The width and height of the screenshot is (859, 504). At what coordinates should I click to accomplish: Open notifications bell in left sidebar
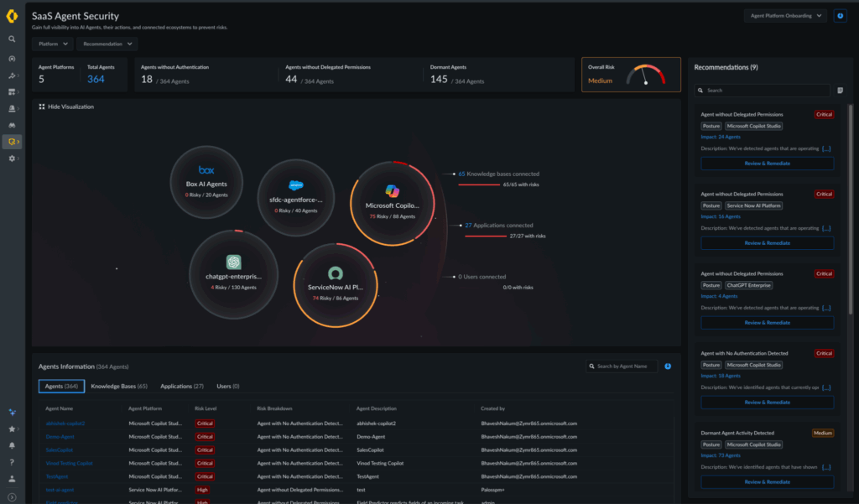[x=12, y=445]
